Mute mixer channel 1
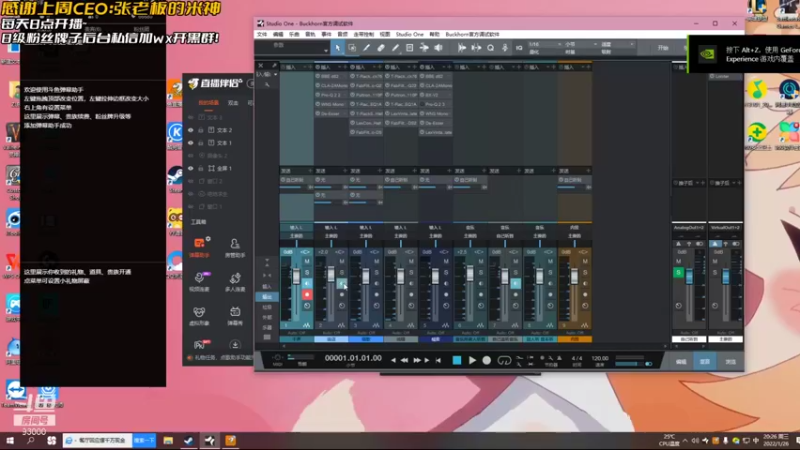Screen dimensions: 800x450 click(x=307, y=261)
